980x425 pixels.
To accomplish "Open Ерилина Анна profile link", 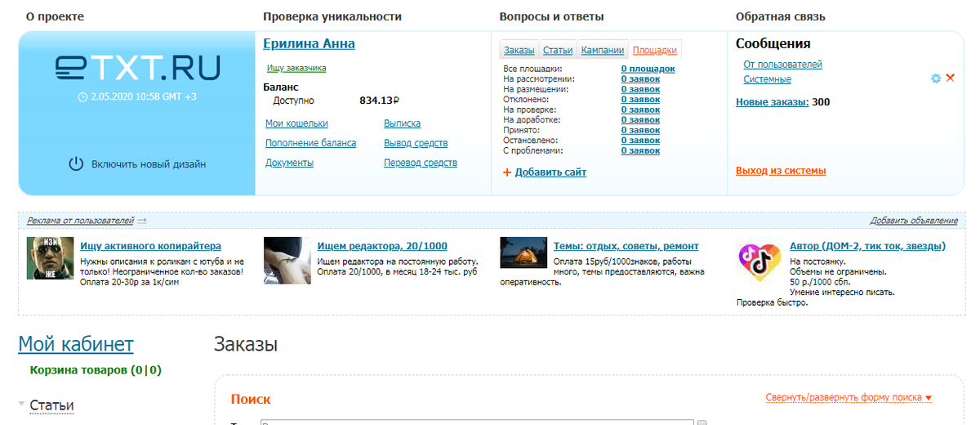I will (x=309, y=43).
